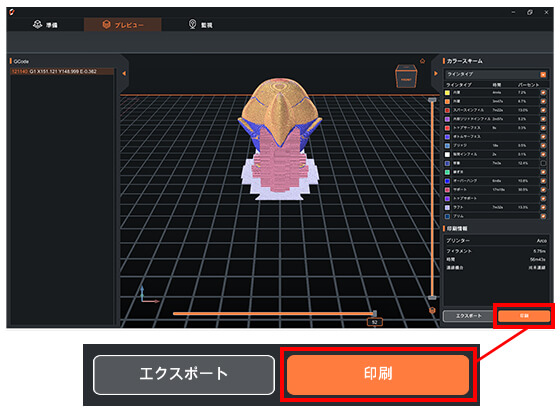
Task: Click the 準備 tab cube icon
Action: pyautogui.click(x=38, y=24)
